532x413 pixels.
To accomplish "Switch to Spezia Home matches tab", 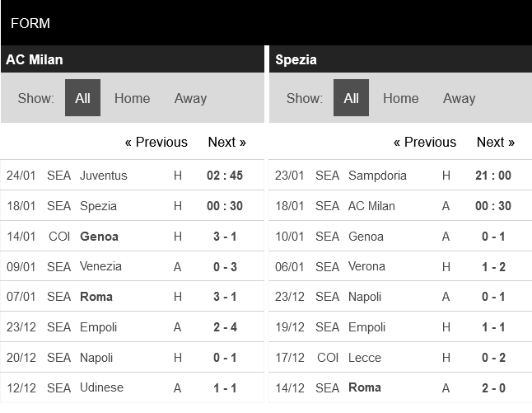I will click(400, 98).
